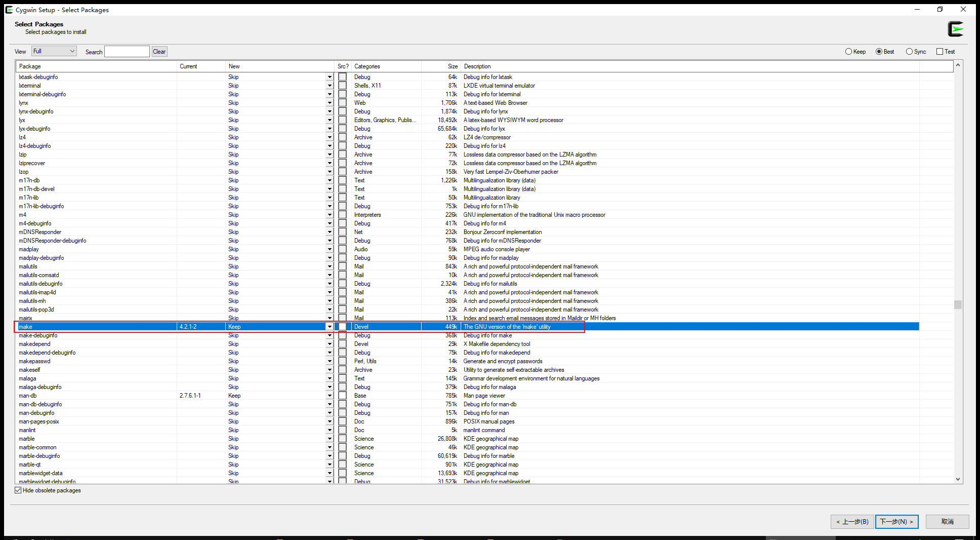This screenshot has height=540, width=980.
Task: Click 'MPEG audio console player' description
Action: [x=497, y=249]
